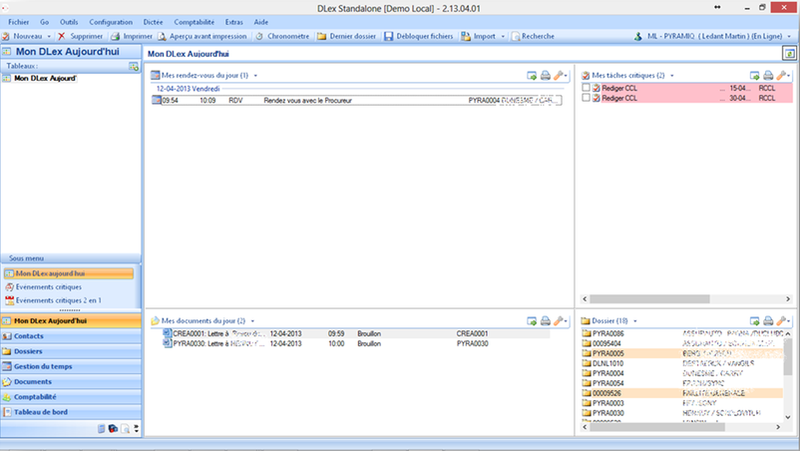The image size is (800, 451).
Task: Click the Supprimer delete icon in toolbar
Action: pos(62,36)
